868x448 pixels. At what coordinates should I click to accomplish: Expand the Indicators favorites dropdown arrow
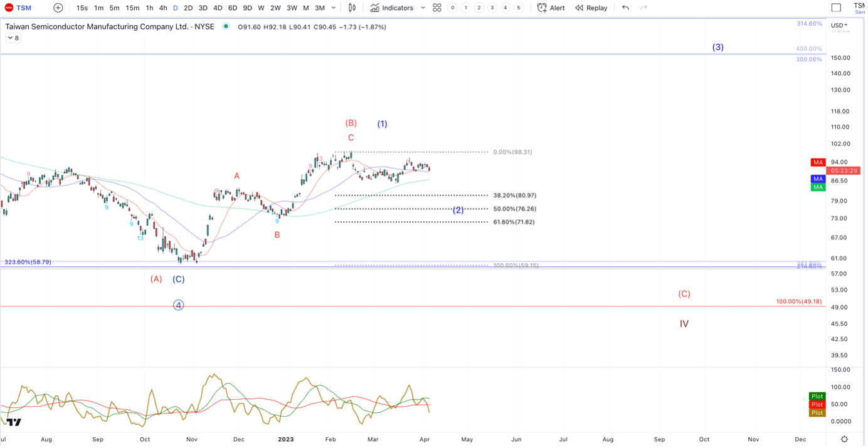coord(423,8)
